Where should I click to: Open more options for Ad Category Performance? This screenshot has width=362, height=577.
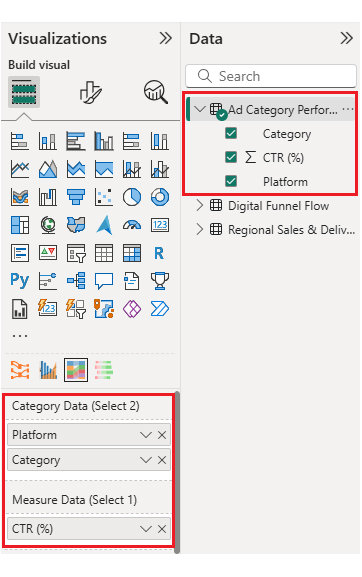347,109
